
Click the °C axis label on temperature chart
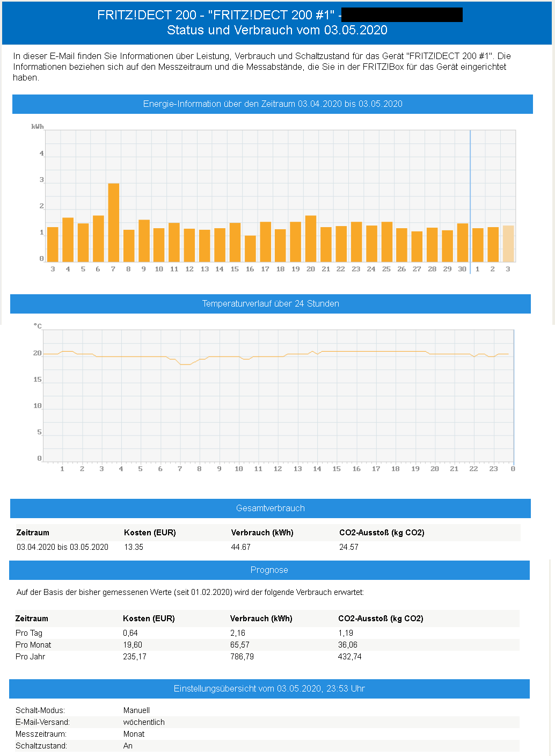(38, 325)
